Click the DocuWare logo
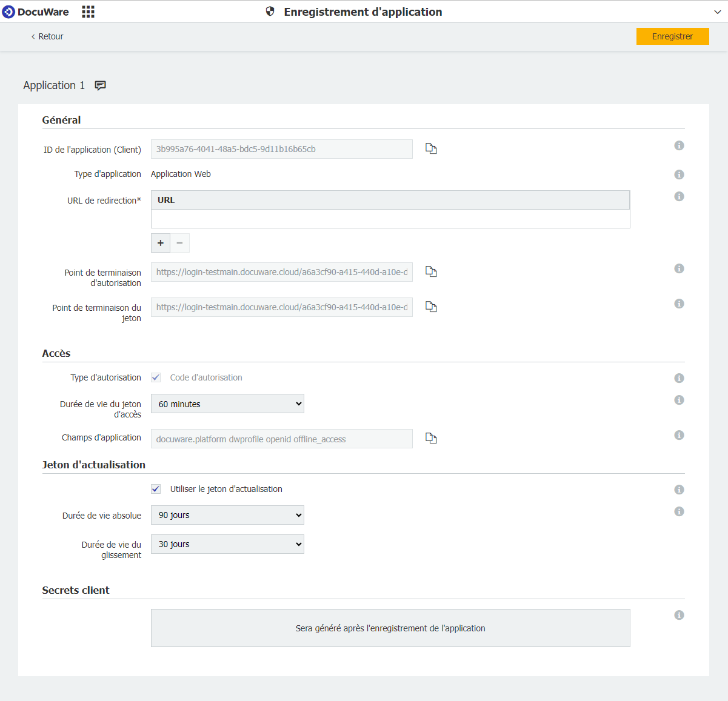The width and height of the screenshot is (728, 701). tap(36, 12)
